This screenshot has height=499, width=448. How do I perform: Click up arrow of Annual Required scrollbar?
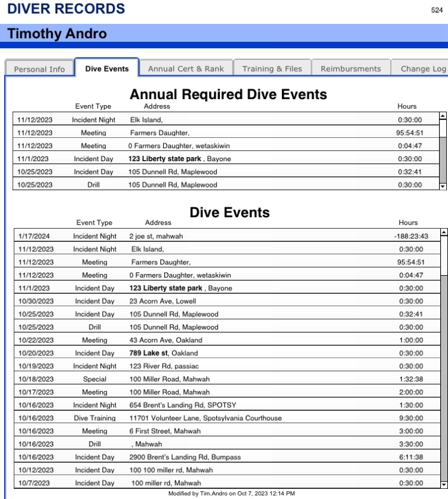click(x=443, y=116)
